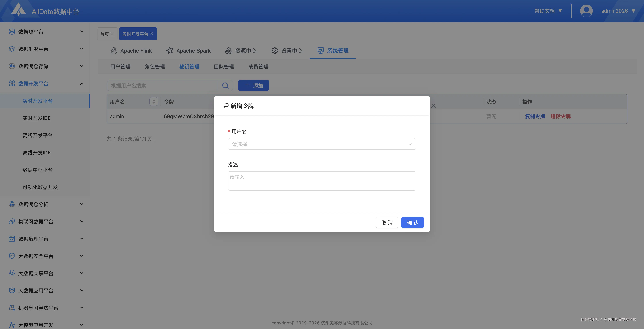The height and width of the screenshot is (329, 644).
Task: Switch to the 角色管理 tab
Action: click(x=155, y=66)
